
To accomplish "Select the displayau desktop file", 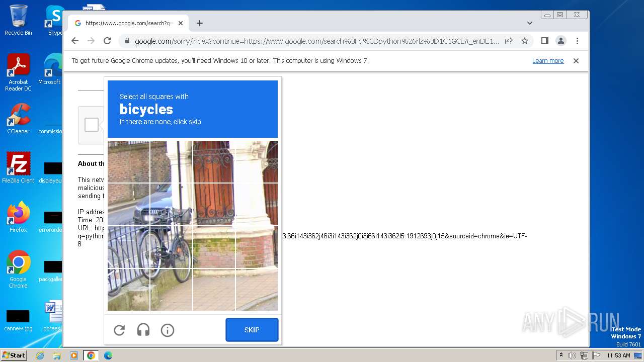I will (51, 173).
